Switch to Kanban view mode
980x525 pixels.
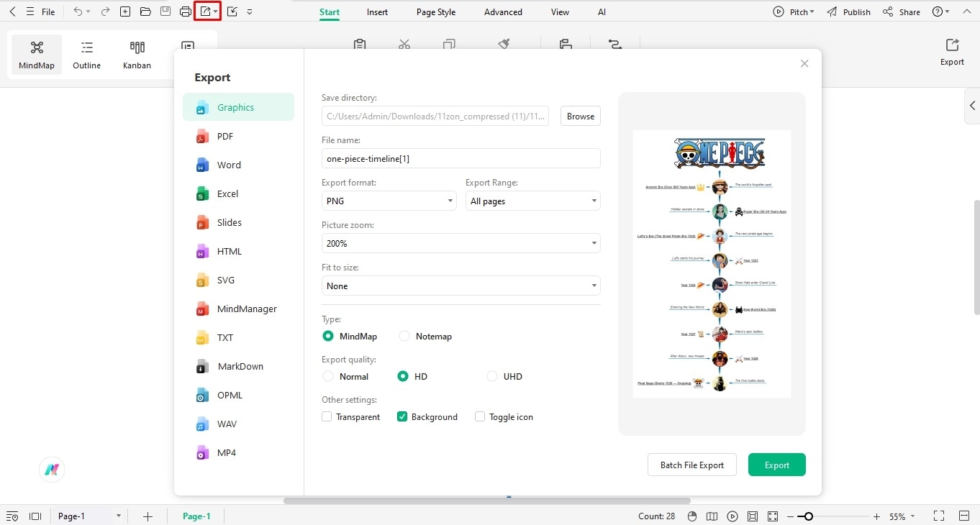(x=137, y=55)
